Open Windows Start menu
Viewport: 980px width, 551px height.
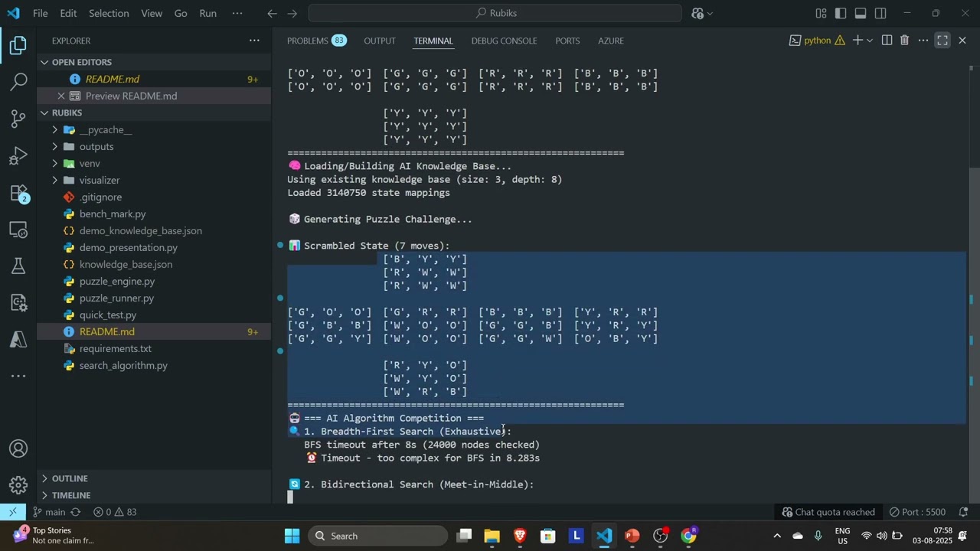pyautogui.click(x=292, y=536)
